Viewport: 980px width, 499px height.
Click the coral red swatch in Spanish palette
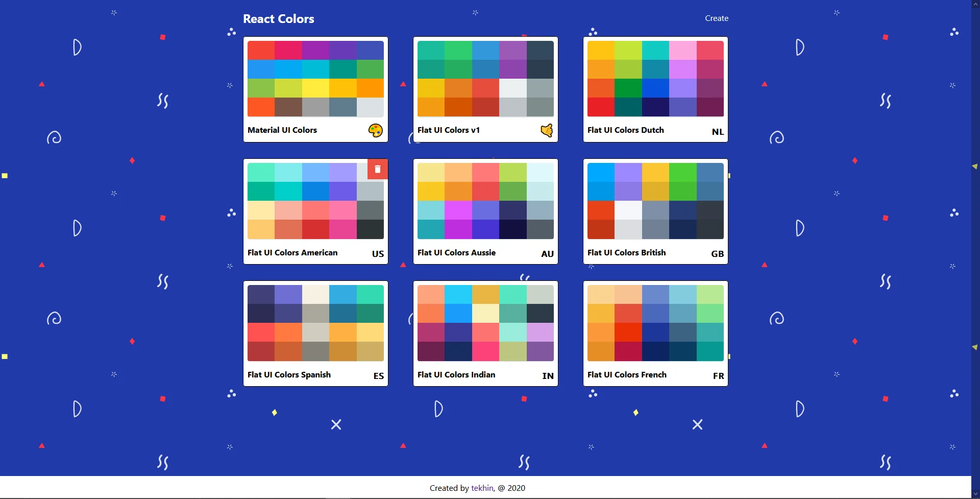point(261,332)
